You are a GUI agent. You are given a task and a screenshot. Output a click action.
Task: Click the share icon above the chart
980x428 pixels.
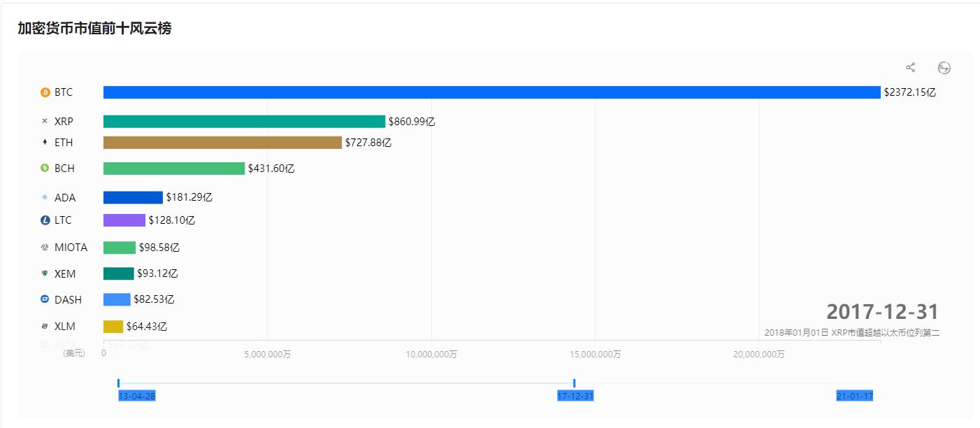910,68
